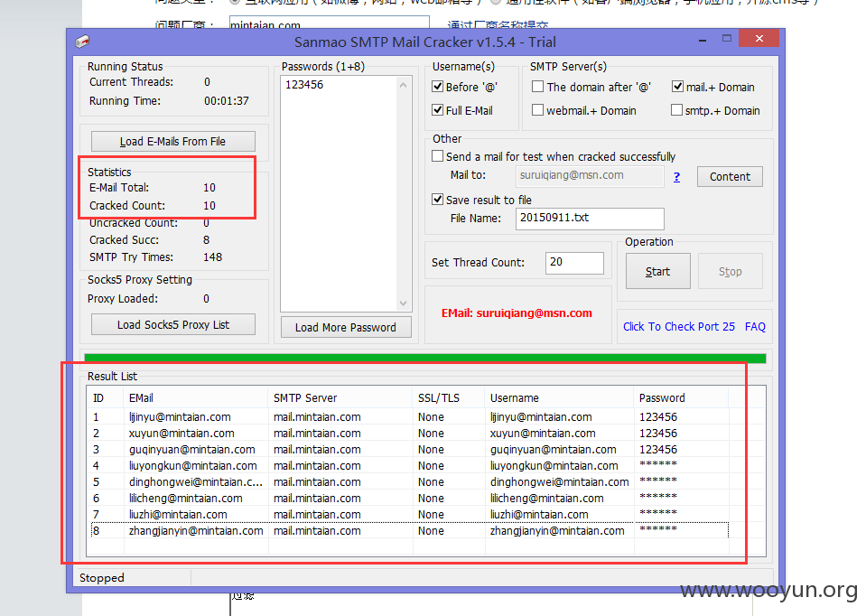Image resolution: width=866 pixels, height=616 pixels.
Task: Open the FAQ link
Action: pos(755,326)
